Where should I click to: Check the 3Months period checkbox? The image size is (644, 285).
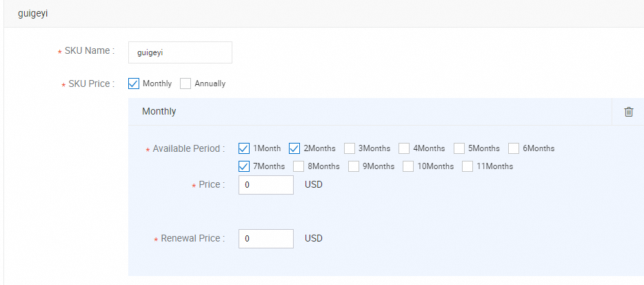[x=350, y=148]
